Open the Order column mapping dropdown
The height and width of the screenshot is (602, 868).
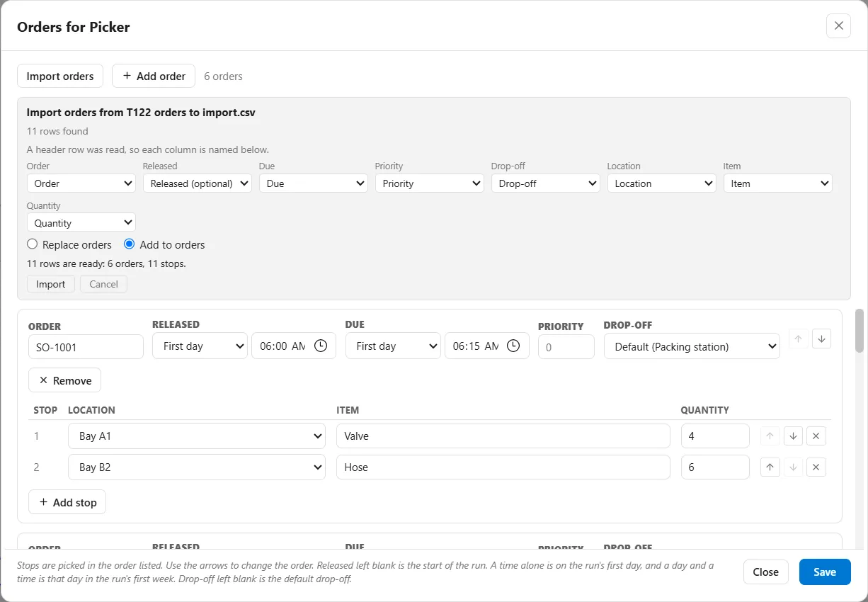(x=81, y=183)
